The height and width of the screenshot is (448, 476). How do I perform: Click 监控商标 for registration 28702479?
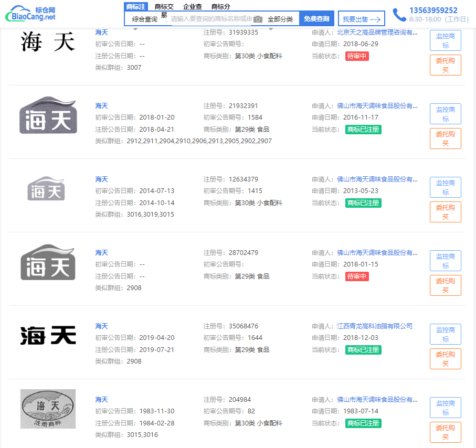point(446,261)
